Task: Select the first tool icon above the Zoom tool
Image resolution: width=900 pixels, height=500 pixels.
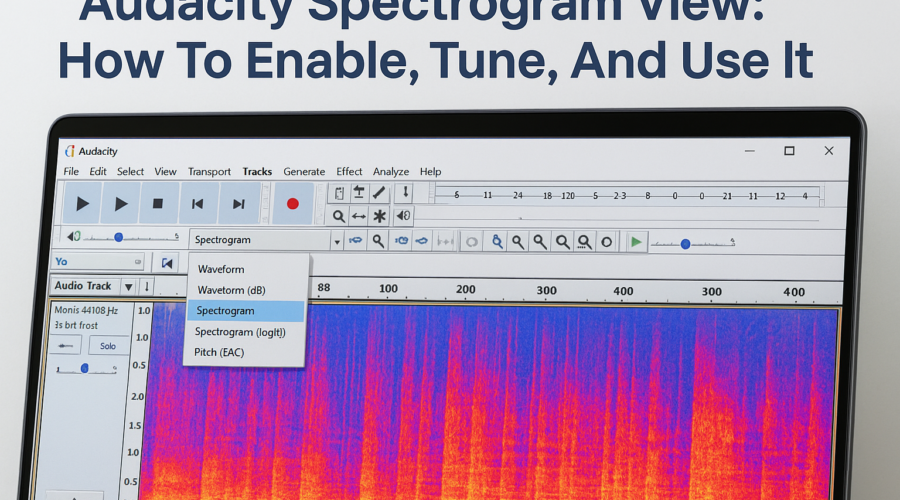Action: (339, 193)
